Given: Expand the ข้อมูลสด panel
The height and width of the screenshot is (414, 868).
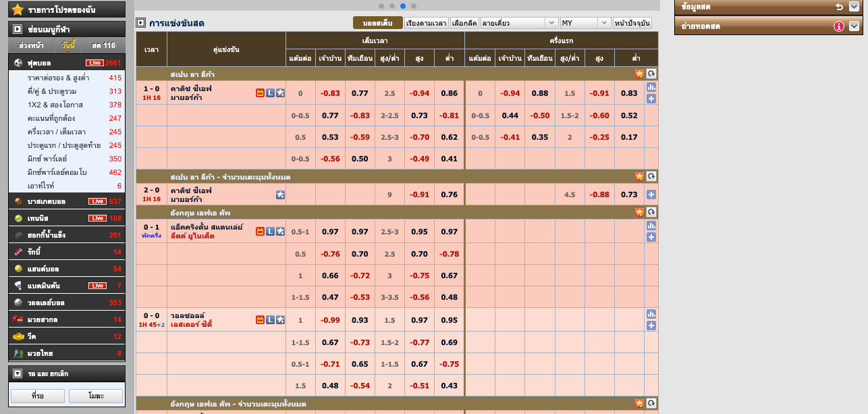Looking at the screenshot, I should pyautogui.click(x=854, y=7).
